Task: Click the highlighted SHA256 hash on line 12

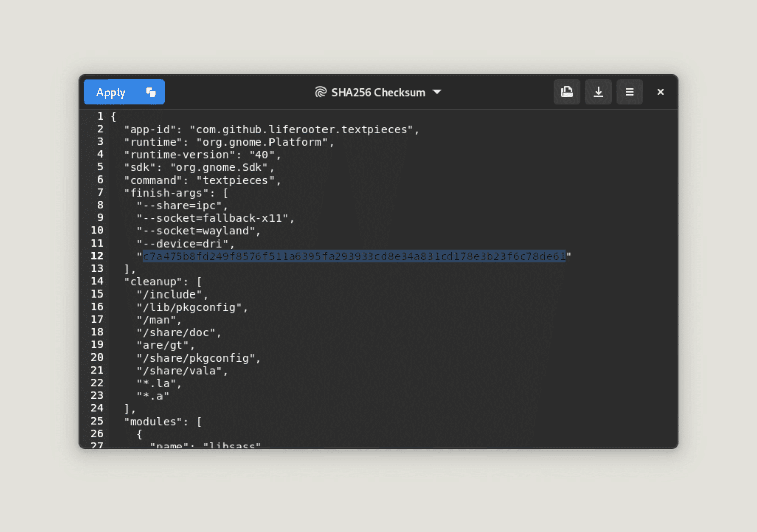Action: [354, 256]
